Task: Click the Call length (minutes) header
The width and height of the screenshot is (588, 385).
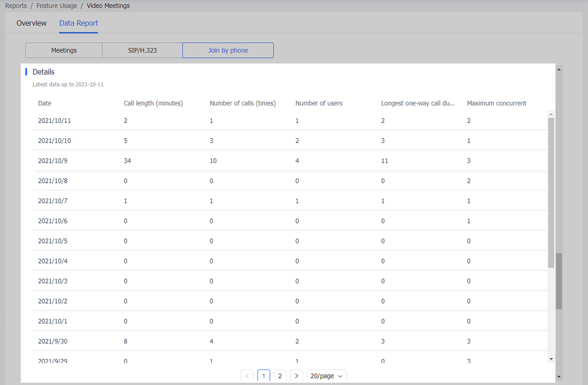Action: (x=153, y=103)
